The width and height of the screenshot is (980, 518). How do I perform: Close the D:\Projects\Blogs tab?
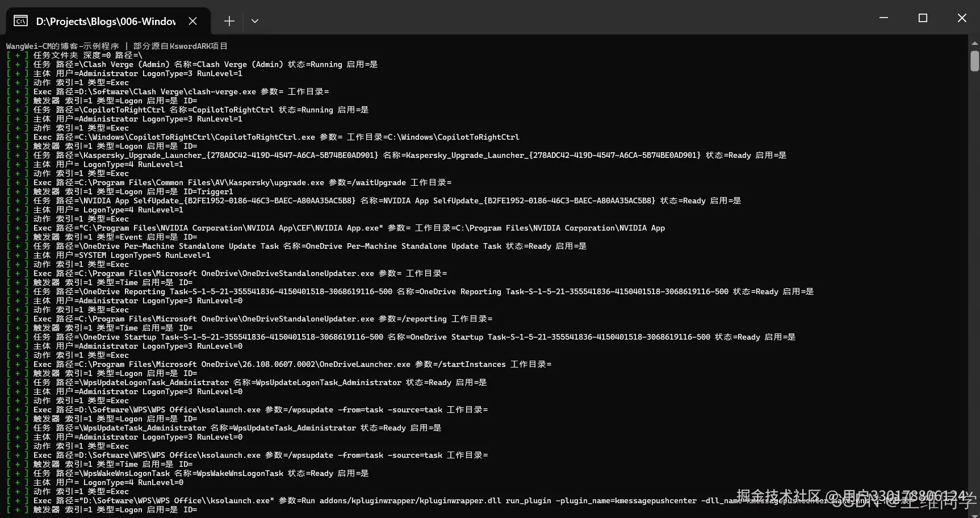193,21
